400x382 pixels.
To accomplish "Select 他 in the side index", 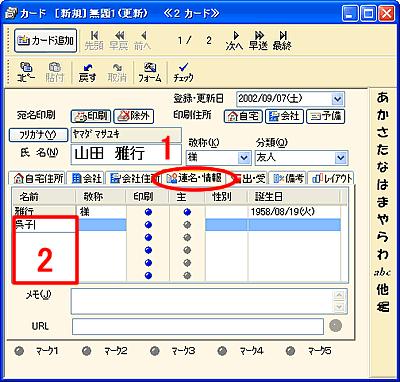I will 383,289.
